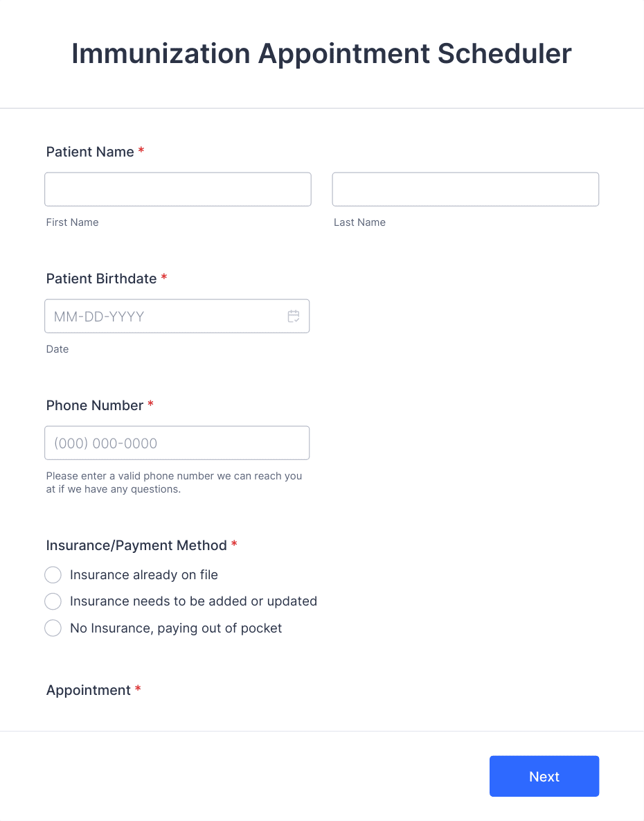Select 'Insurance already on file' option

point(53,575)
